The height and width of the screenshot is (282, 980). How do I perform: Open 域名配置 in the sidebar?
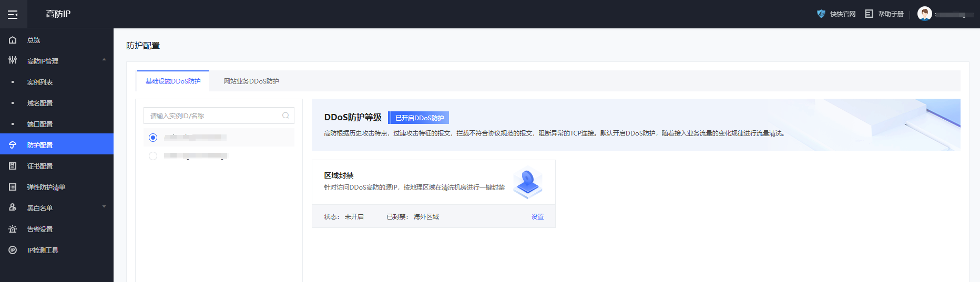[x=40, y=103]
